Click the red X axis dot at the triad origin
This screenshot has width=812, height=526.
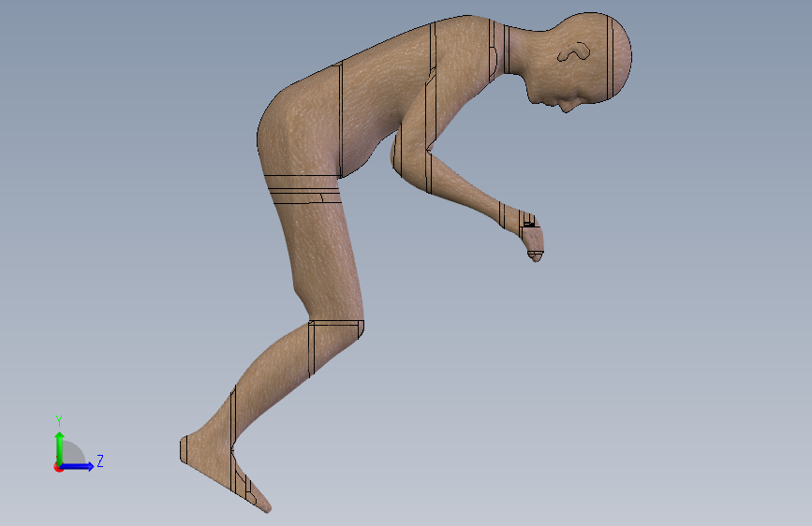point(58,467)
